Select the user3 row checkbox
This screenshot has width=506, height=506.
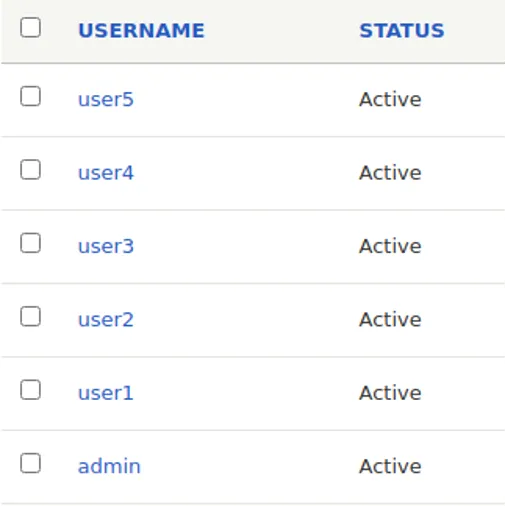[30, 243]
